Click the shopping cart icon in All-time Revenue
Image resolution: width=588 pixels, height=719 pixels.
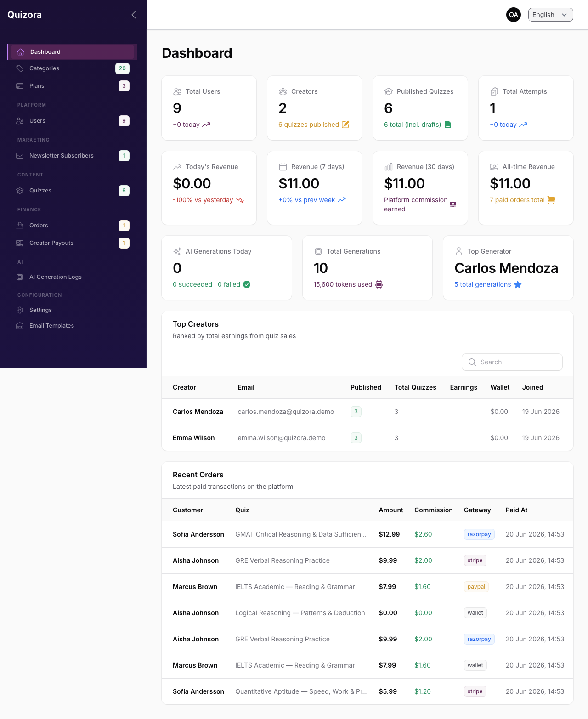click(x=552, y=200)
